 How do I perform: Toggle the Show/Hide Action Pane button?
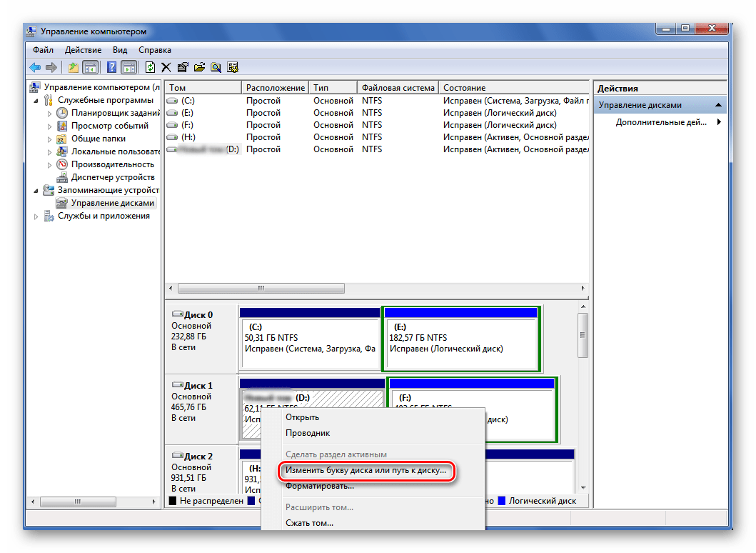click(129, 67)
